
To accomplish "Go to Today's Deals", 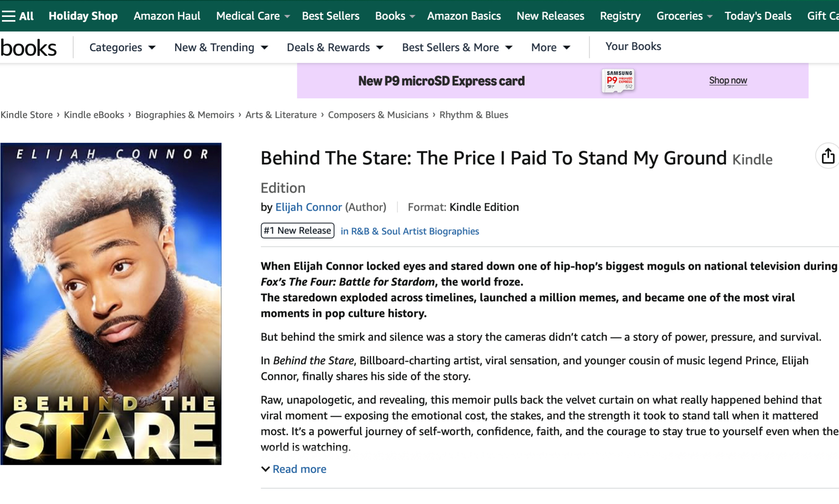I will (x=758, y=16).
